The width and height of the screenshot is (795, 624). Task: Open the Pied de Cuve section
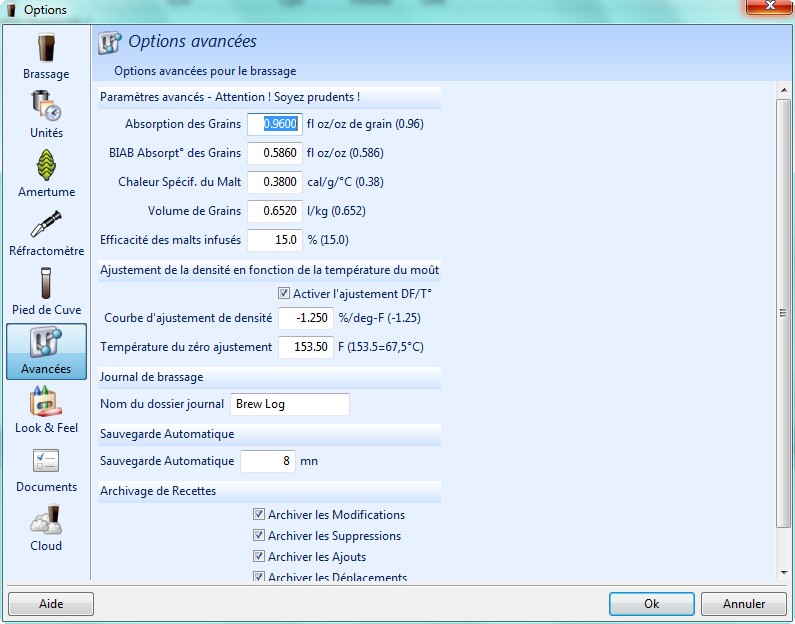click(46, 291)
